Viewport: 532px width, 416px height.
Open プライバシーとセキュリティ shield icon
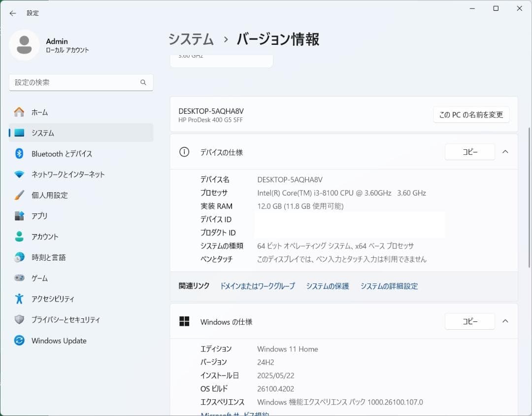tap(19, 319)
